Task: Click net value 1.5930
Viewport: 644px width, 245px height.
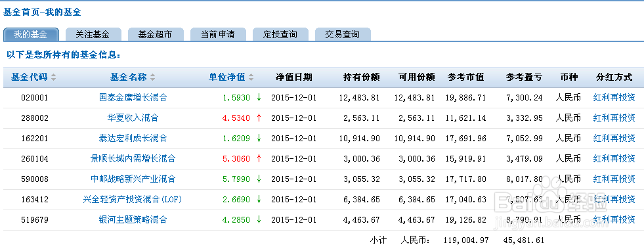Action: 236,98
